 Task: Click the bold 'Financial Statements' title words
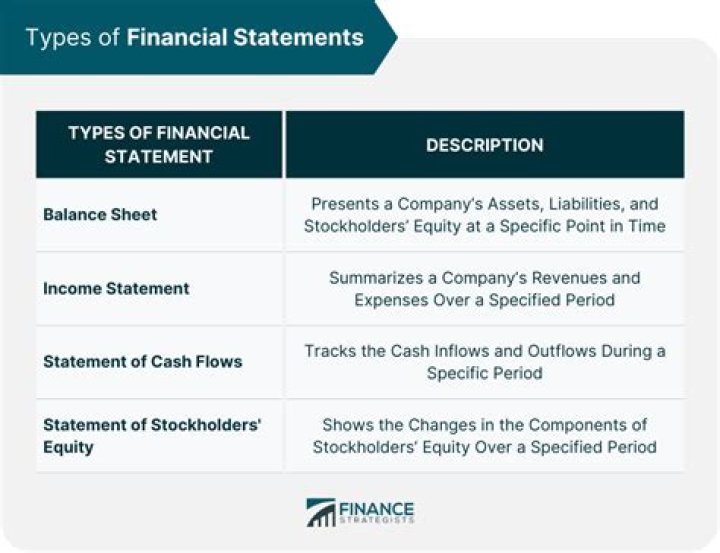pos(245,38)
